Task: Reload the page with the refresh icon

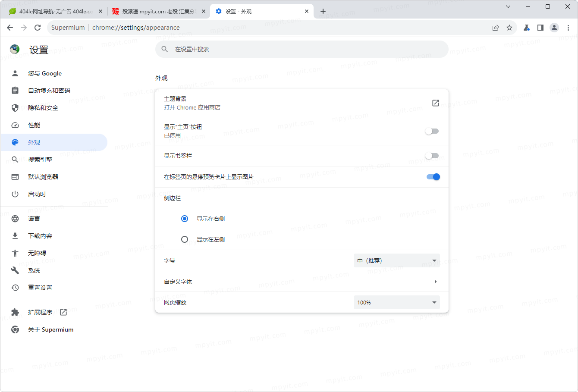Action: 38,28
